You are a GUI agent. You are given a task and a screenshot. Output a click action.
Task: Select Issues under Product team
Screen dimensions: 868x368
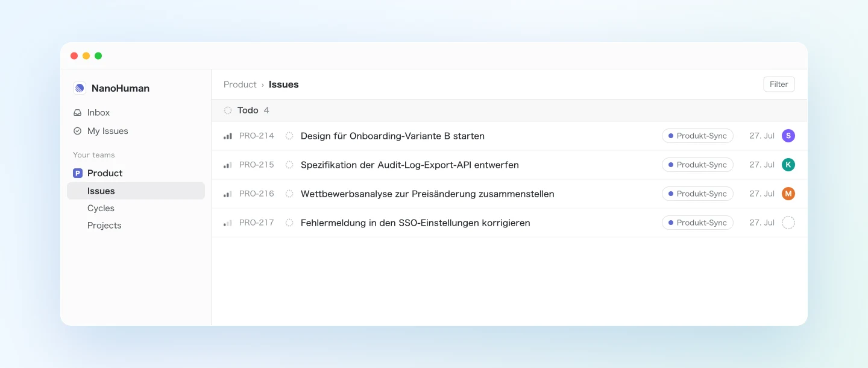[136, 191]
